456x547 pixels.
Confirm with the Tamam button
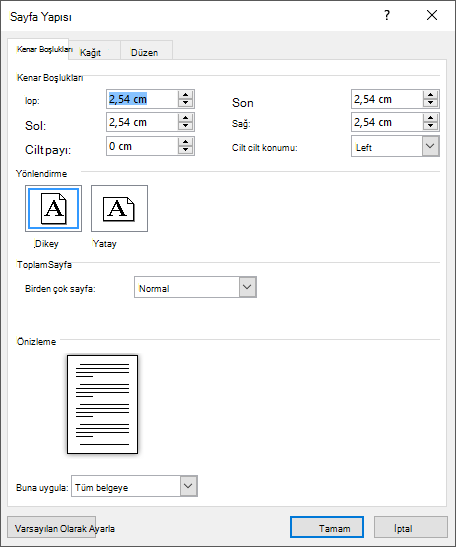click(x=327, y=527)
